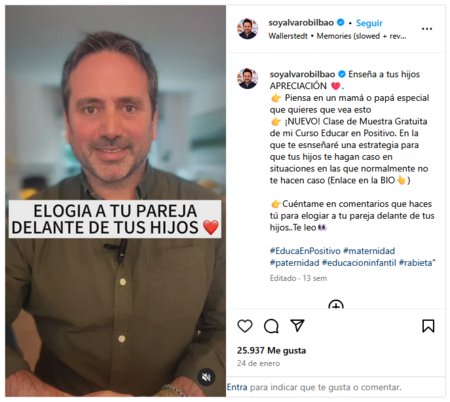View who liked via 25.937 Me gusta

click(271, 350)
